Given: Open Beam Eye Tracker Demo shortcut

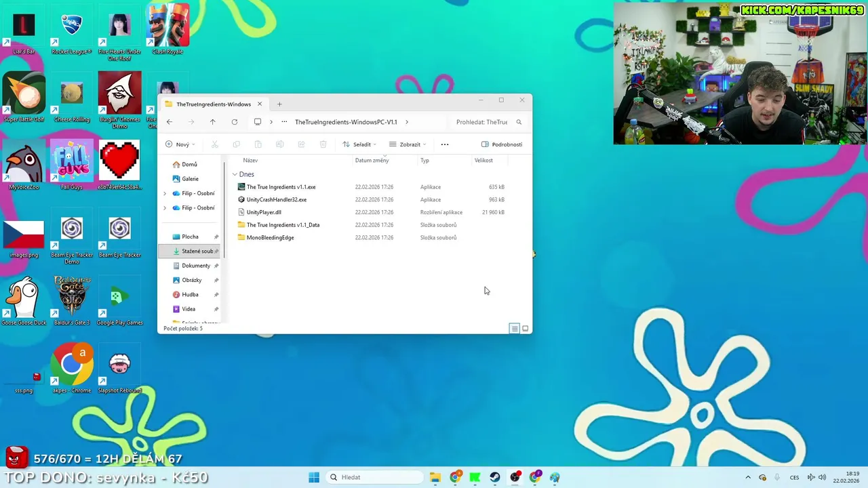Looking at the screenshot, I should (x=71, y=237).
